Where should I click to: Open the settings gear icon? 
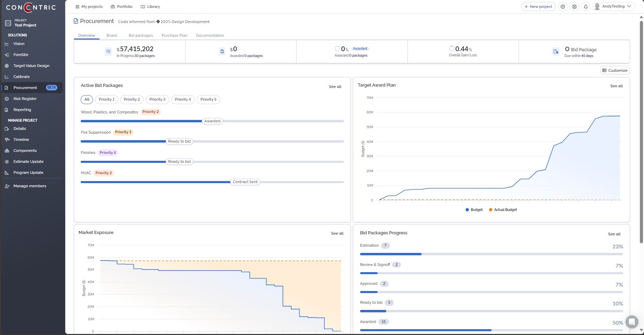[x=563, y=7]
